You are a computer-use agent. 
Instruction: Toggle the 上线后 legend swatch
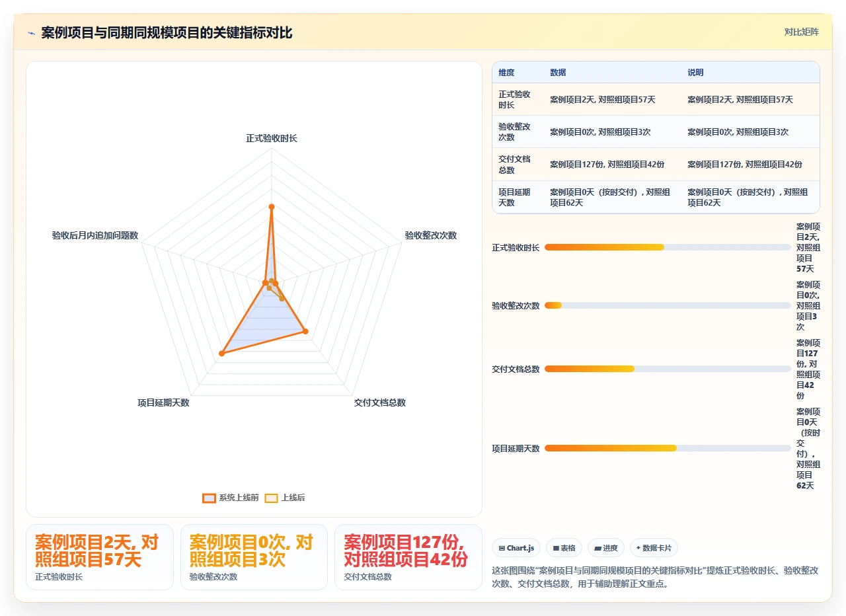pos(271,498)
